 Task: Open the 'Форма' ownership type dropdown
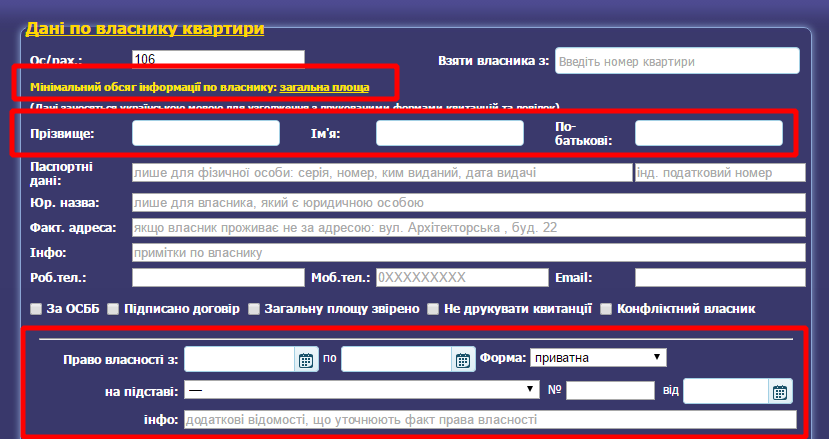click(x=599, y=357)
